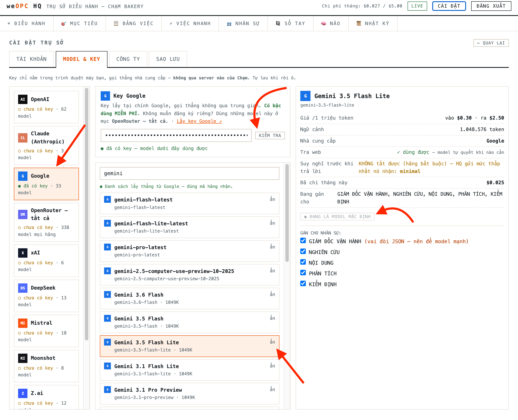Select the Gemini 3.5 Flash model row
Image resolution: width=518 pixels, height=420 pixels.
(189, 322)
